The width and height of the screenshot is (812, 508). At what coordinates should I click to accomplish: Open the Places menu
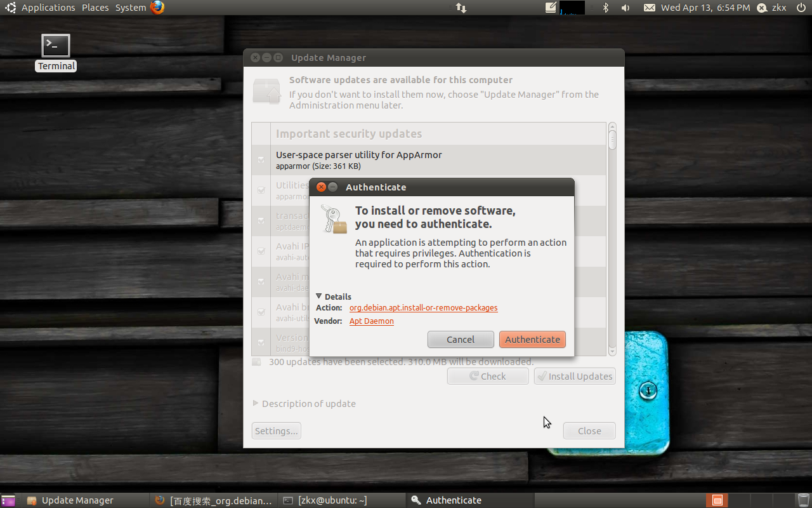point(95,8)
